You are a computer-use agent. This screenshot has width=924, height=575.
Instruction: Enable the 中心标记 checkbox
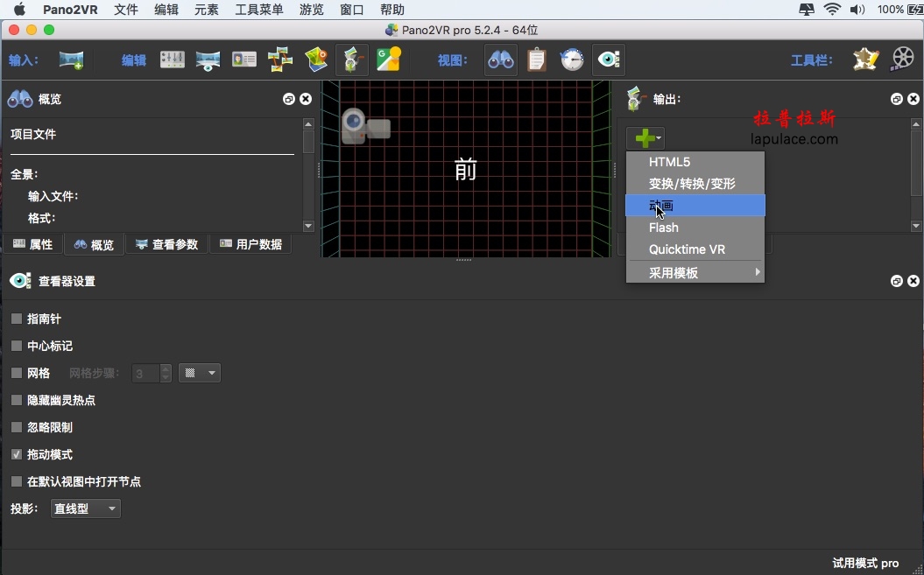coord(17,346)
